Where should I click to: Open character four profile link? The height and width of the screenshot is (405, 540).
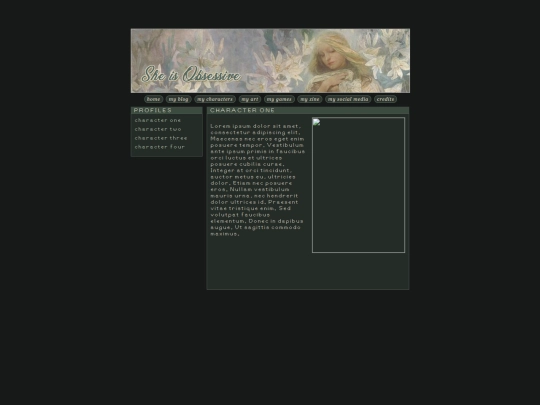tap(159, 147)
